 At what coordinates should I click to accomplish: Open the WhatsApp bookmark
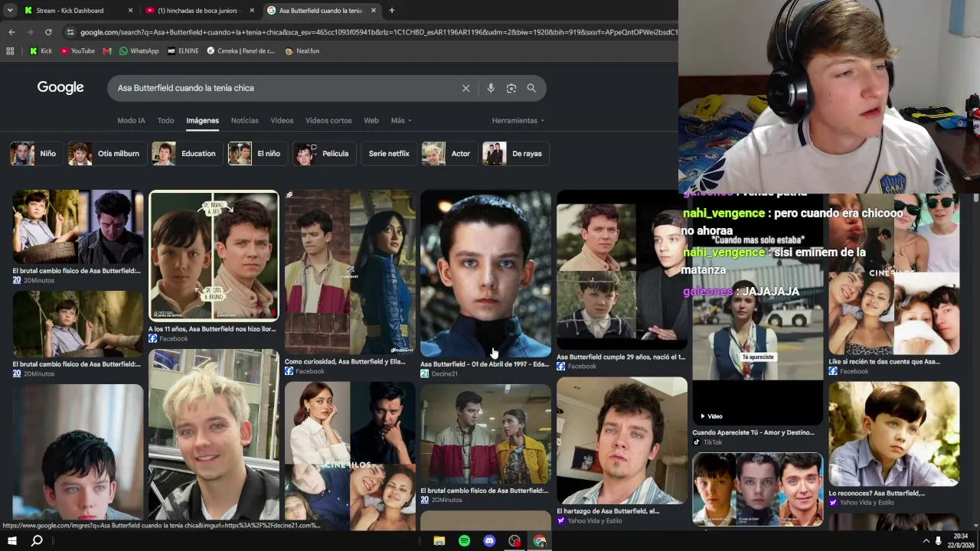click(x=139, y=51)
